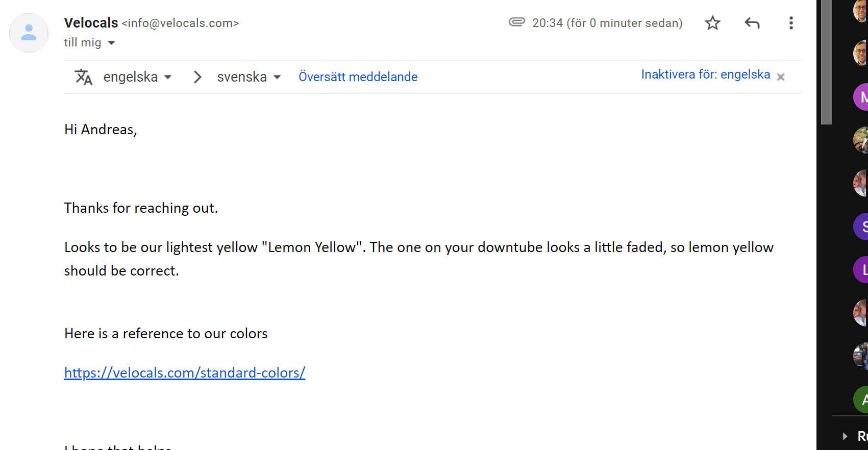868x450 pixels.
Task: Click the 'S' contact avatar in sidebar
Action: tap(861, 226)
